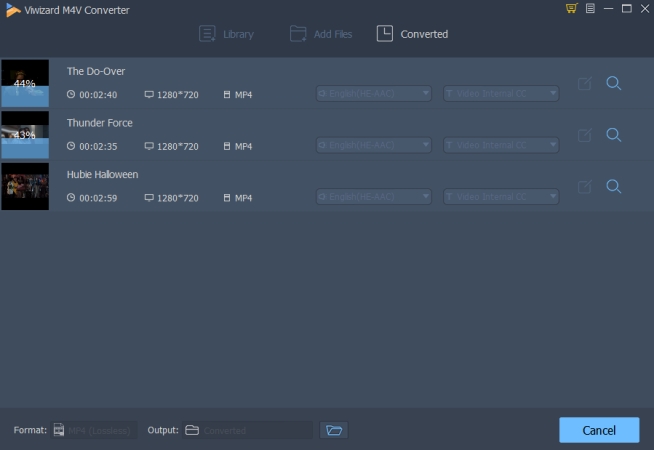The width and height of the screenshot is (654, 450).
Task: Open the audio track dropdown for The Do-Over
Action: tap(374, 93)
